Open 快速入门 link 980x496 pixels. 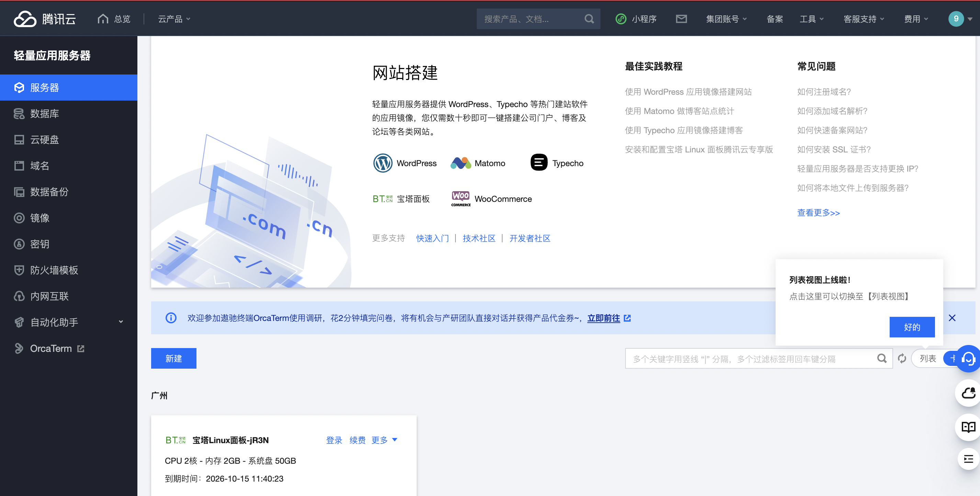[x=432, y=238]
